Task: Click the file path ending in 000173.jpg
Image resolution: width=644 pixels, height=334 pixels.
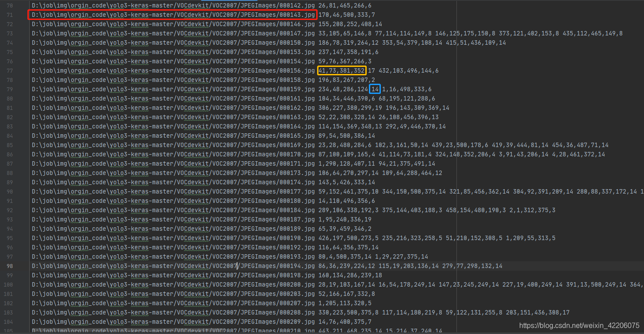Action: (173, 173)
